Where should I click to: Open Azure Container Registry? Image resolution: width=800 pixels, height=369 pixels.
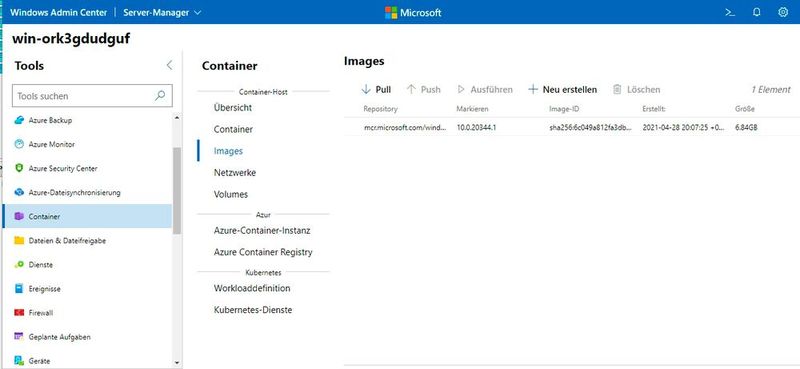coord(263,252)
